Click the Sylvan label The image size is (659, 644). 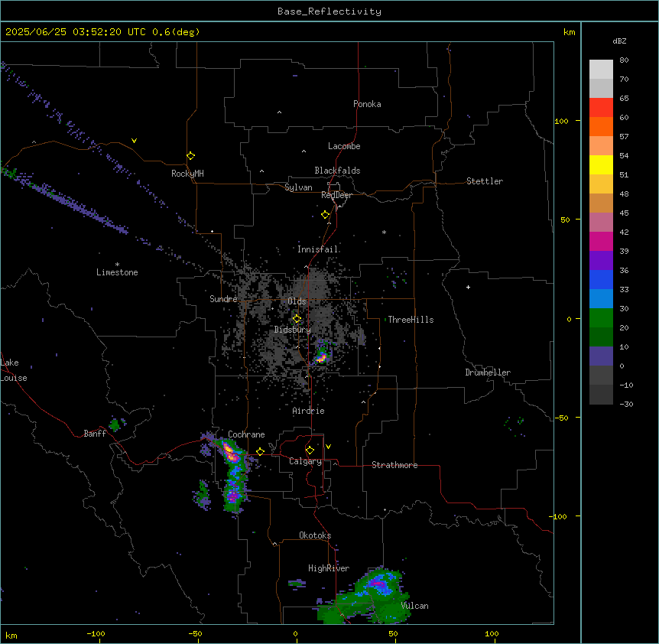298,187
